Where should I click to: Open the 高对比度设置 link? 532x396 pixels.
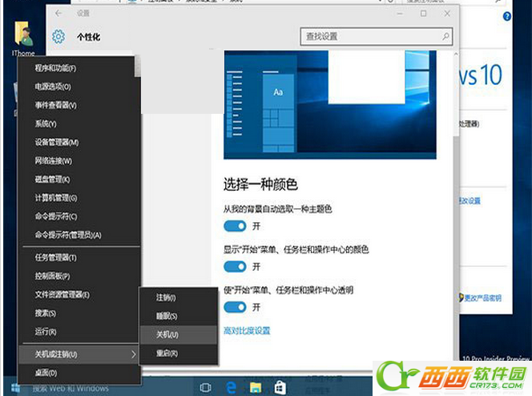[x=247, y=330]
